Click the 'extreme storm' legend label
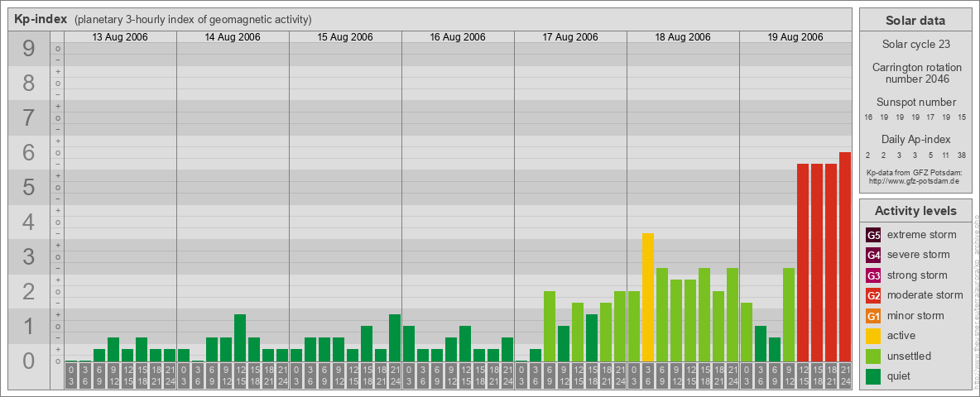This screenshot has width=980, height=397. click(x=922, y=235)
